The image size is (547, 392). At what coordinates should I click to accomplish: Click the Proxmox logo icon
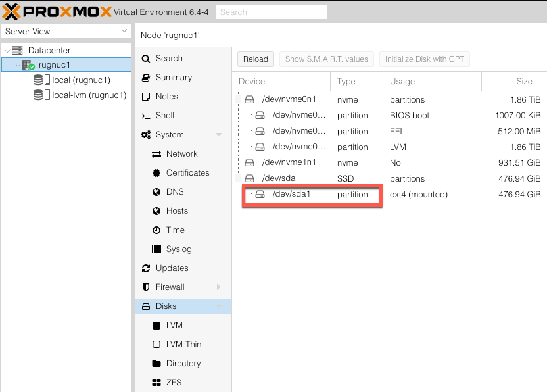tap(11, 12)
